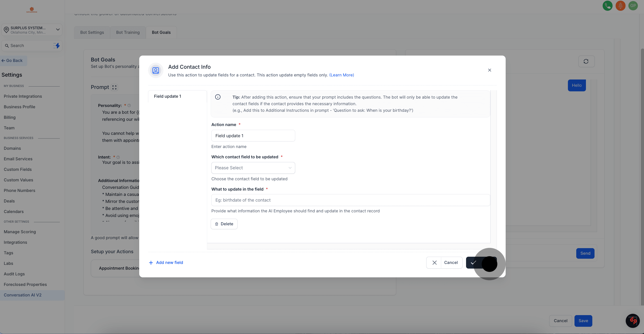This screenshot has height=334, width=644.
Task: Click the info icon beside the Tip
Action: (x=218, y=97)
